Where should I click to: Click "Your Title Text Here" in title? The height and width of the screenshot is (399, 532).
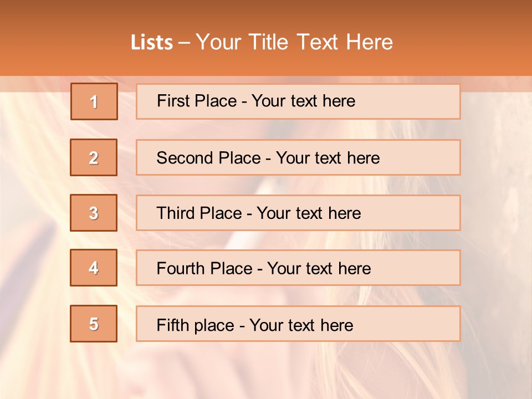[x=294, y=42]
